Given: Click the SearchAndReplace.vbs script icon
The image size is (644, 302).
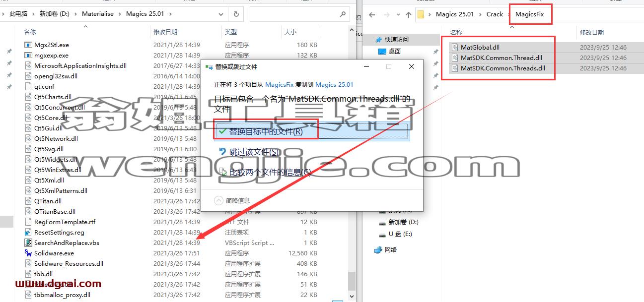Looking at the screenshot, I should tap(28, 242).
